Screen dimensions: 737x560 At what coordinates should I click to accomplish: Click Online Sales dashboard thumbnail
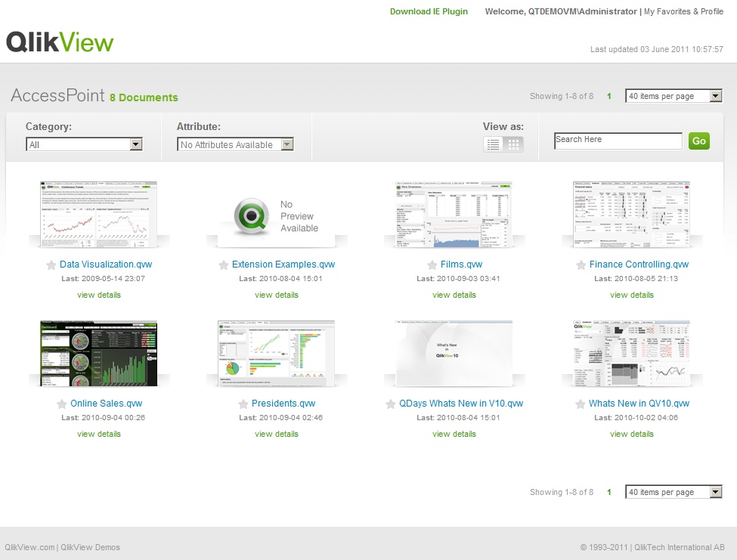click(x=99, y=353)
